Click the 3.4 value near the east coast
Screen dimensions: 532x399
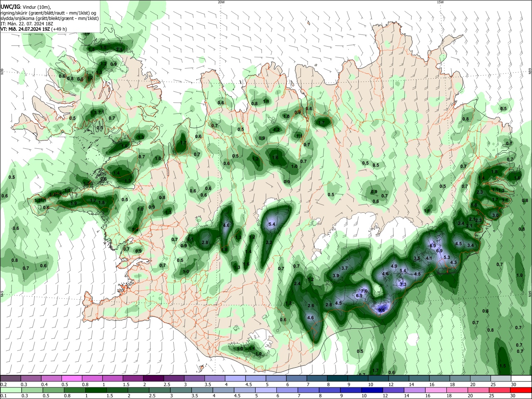click(x=470, y=246)
